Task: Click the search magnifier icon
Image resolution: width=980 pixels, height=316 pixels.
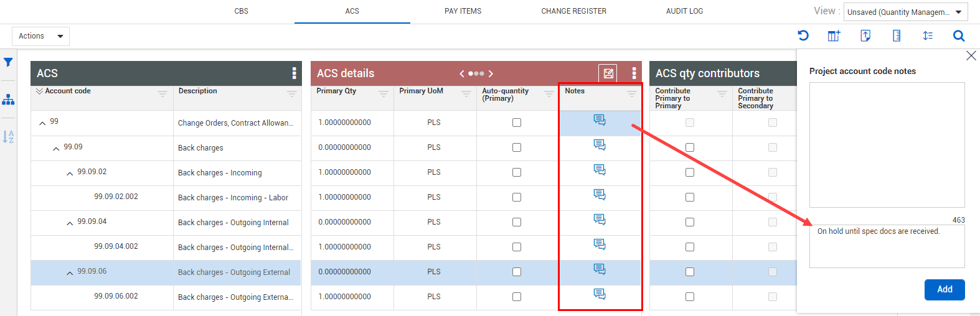Action: 959,36
